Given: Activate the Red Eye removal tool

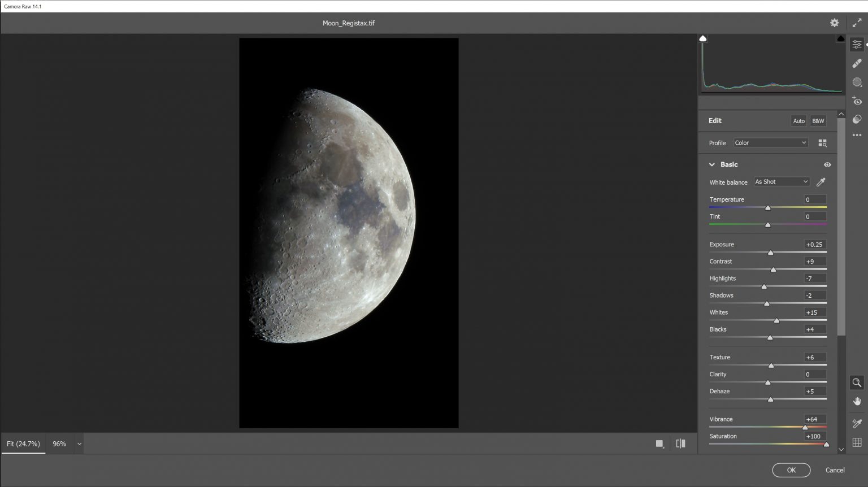Looking at the screenshot, I should 857,101.
